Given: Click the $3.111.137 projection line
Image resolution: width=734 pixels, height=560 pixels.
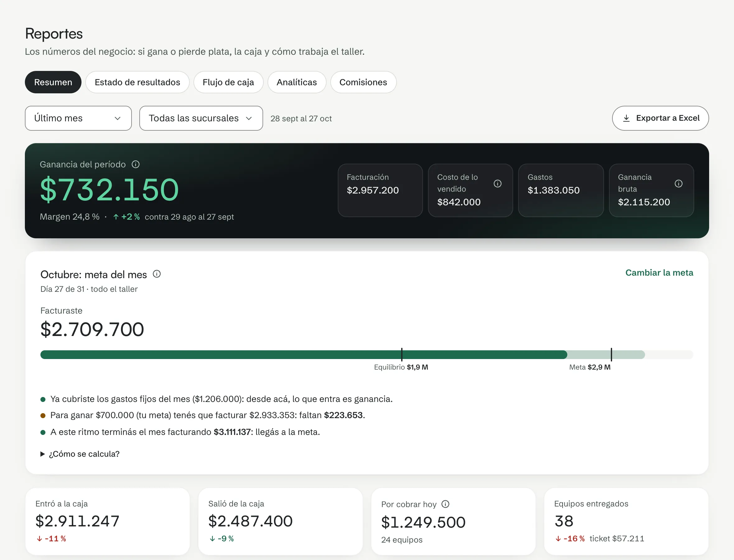Looking at the screenshot, I should (x=185, y=432).
